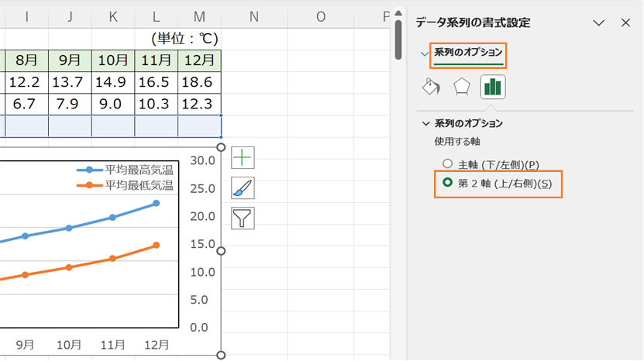Image resolution: width=644 pixels, height=361 pixels.
Task: Open the task pane options chevron menu
Action: (x=599, y=22)
